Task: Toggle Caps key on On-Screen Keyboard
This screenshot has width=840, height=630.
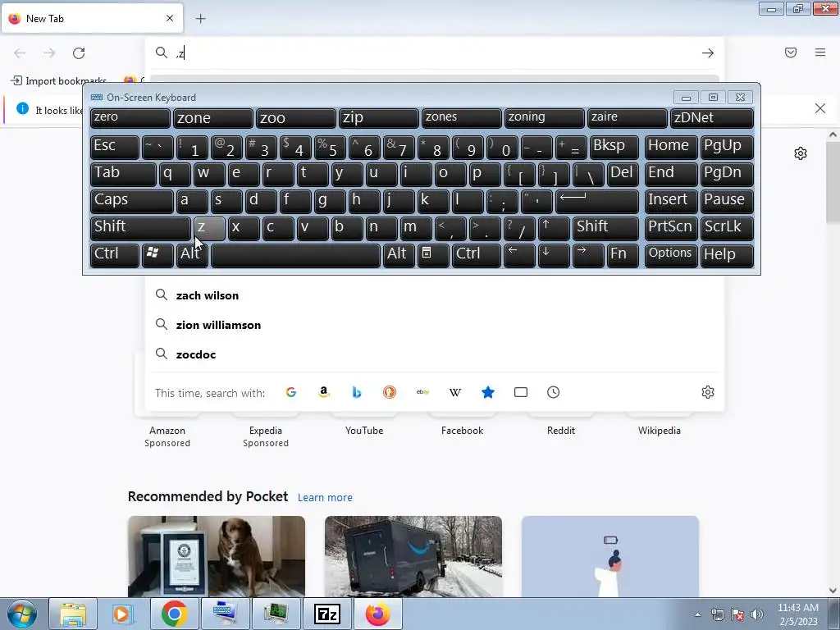Action: point(131,201)
